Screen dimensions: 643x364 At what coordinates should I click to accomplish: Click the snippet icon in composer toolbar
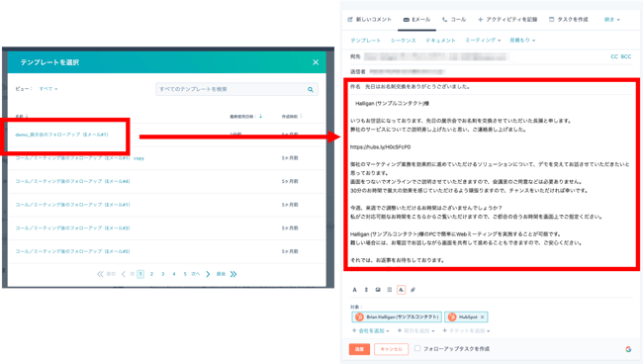click(389, 290)
